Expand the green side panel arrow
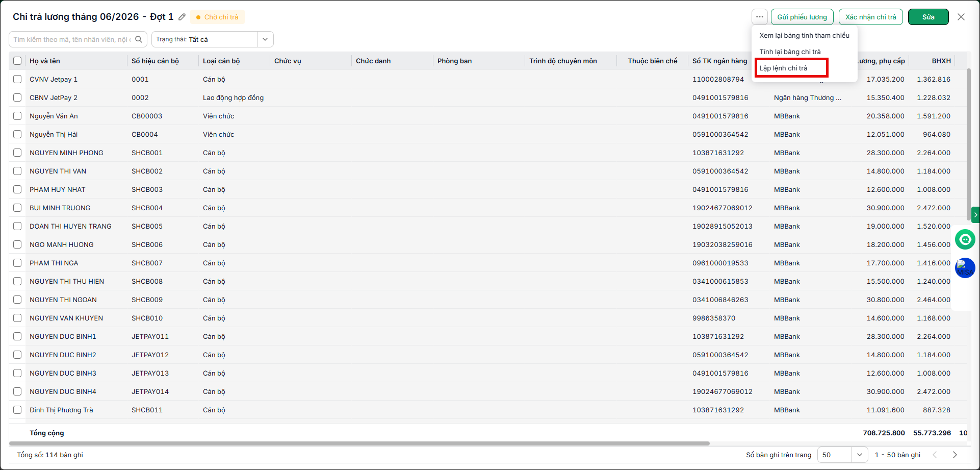 coord(975,215)
